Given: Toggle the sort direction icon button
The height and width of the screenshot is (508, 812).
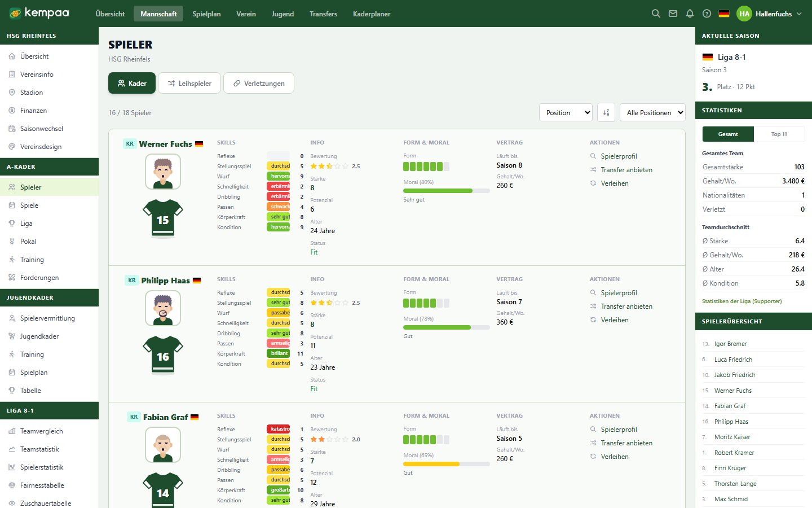Looking at the screenshot, I should pos(606,112).
